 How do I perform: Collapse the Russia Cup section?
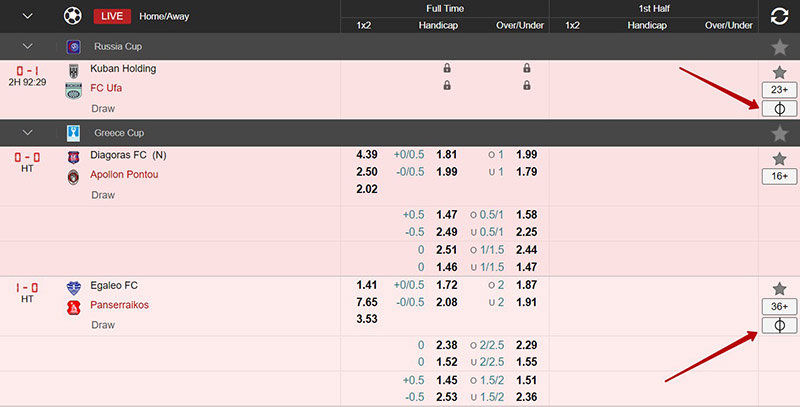click(x=27, y=46)
